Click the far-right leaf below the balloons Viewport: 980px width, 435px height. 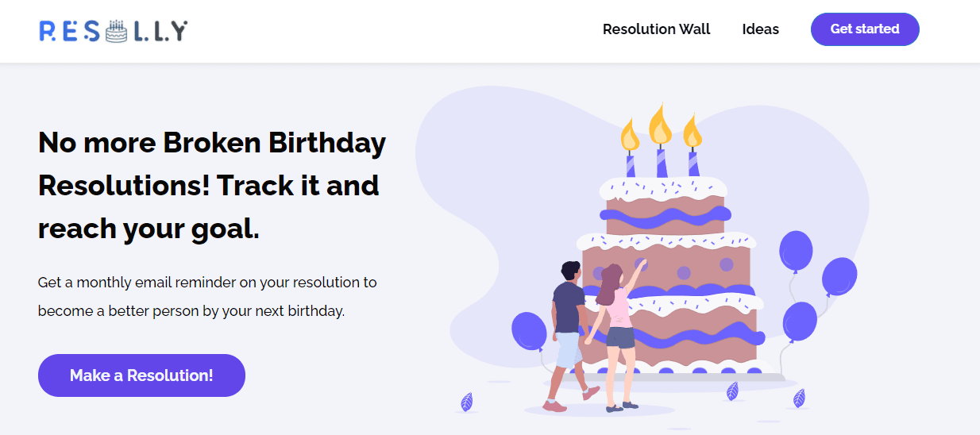(x=799, y=398)
